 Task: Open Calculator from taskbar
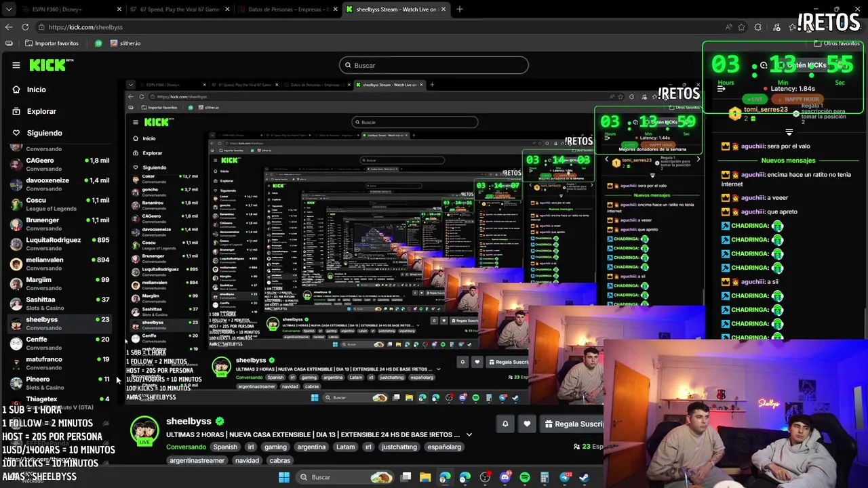click(545, 477)
